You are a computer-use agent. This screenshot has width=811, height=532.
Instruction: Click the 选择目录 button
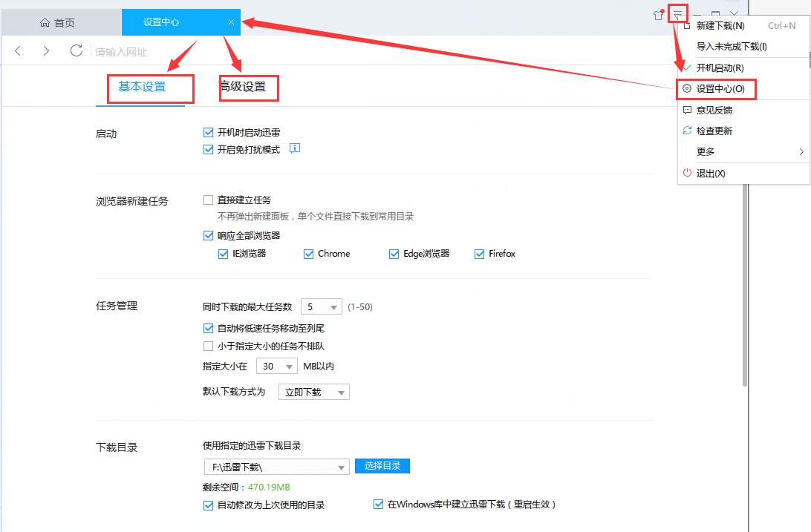382,466
